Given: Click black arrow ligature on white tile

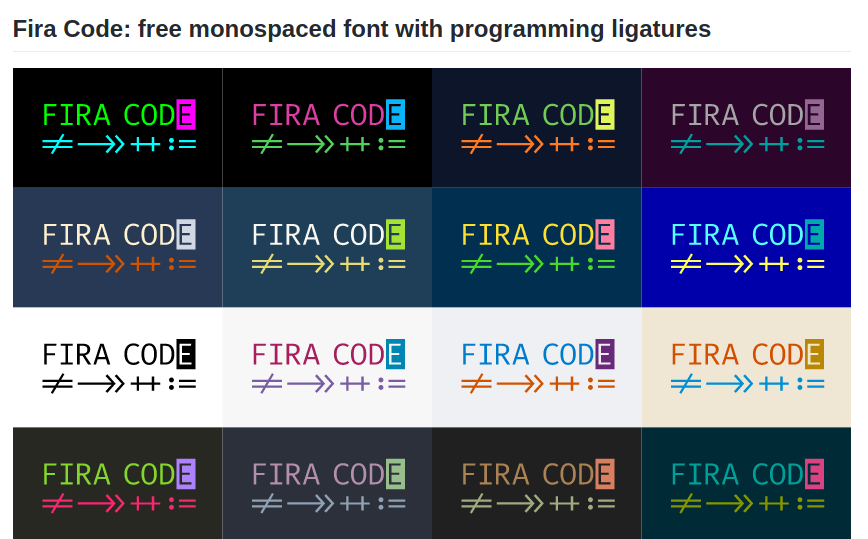Looking at the screenshot, I should pyautogui.click(x=101, y=384).
